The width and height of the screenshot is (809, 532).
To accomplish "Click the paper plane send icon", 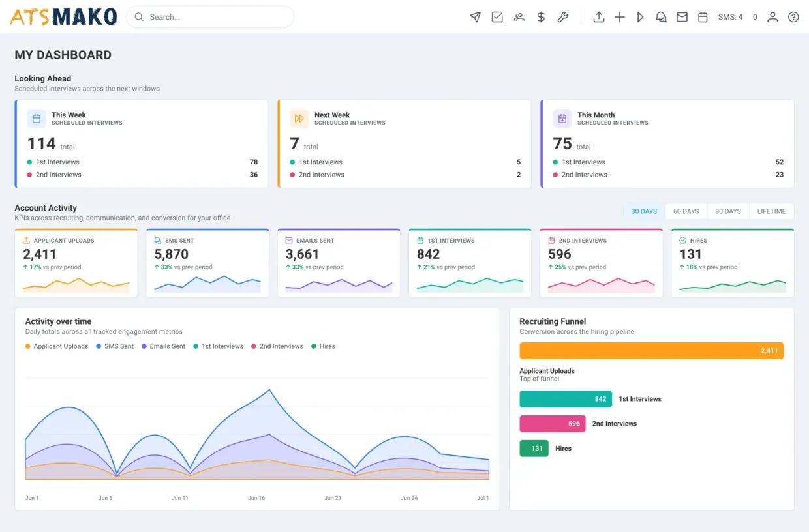I will [475, 17].
